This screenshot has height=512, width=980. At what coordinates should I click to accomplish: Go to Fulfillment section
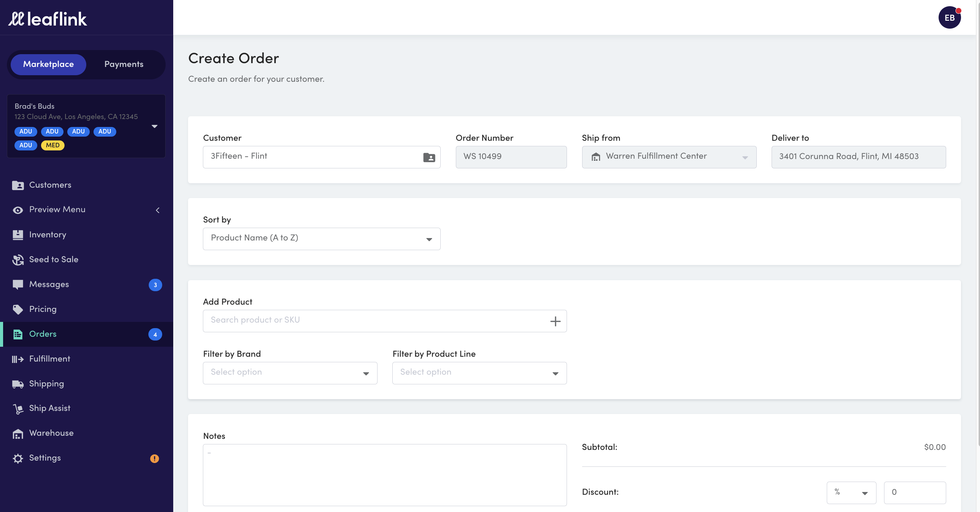pos(86,359)
